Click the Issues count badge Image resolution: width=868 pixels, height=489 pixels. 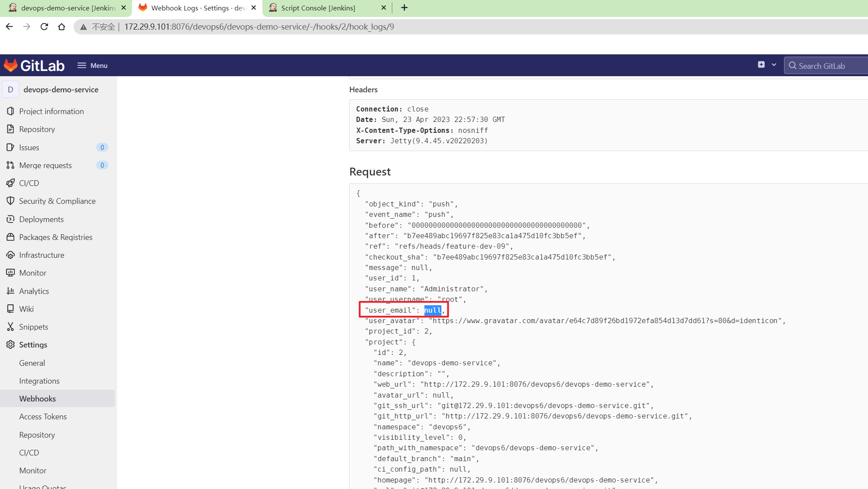tap(102, 147)
